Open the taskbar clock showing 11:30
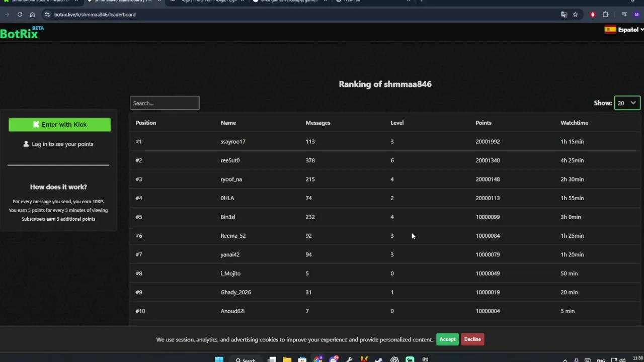Screen dimensions: 644x362 pos(637,359)
